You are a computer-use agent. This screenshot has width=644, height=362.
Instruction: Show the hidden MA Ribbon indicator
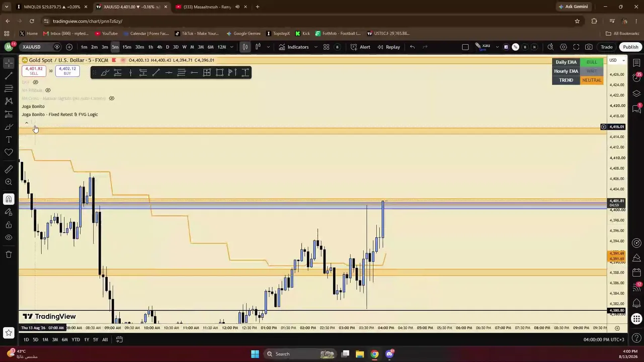click(x=48, y=90)
